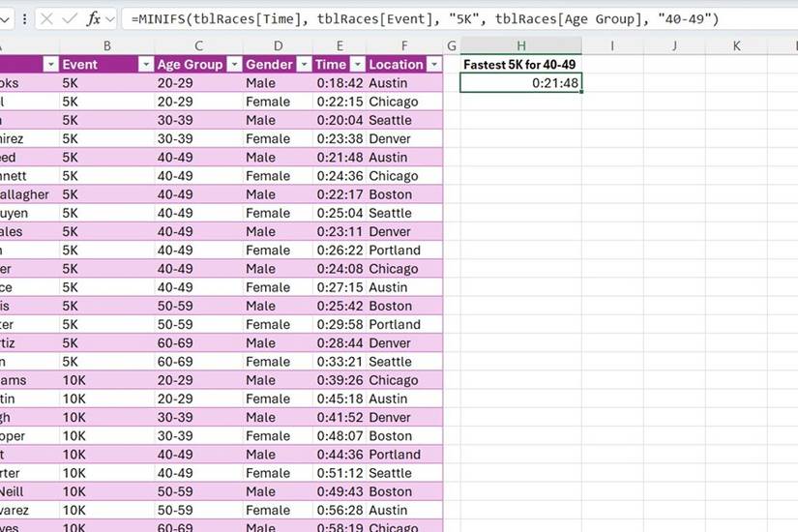
Task: Select time cell 0:51:12
Action: coord(340,473)
